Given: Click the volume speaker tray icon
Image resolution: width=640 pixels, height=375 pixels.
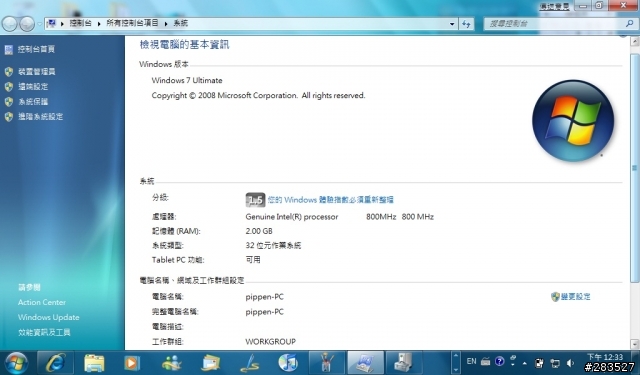Looking at the screenshot, I should pyautogui.click(x=570, y=363).
